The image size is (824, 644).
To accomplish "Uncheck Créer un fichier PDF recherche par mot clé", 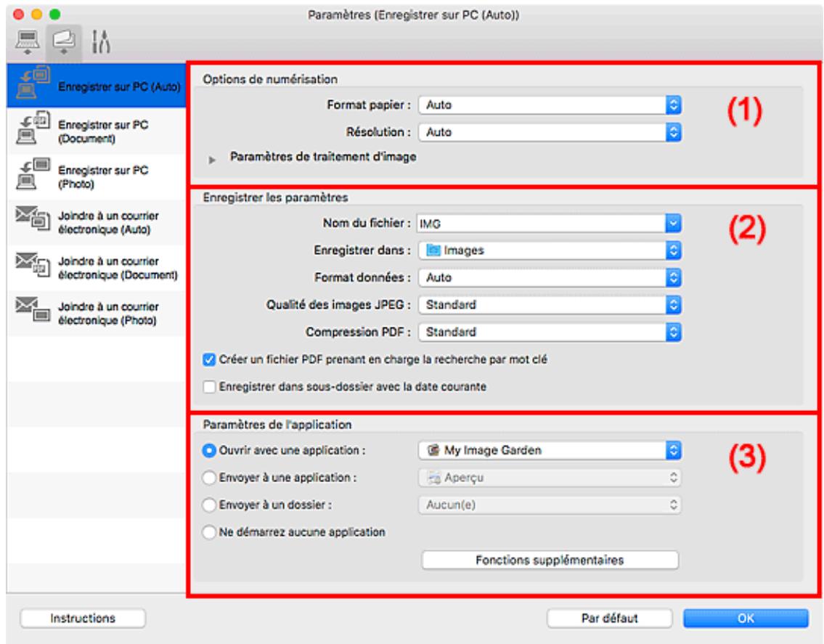I will click(x=209, y=359).
